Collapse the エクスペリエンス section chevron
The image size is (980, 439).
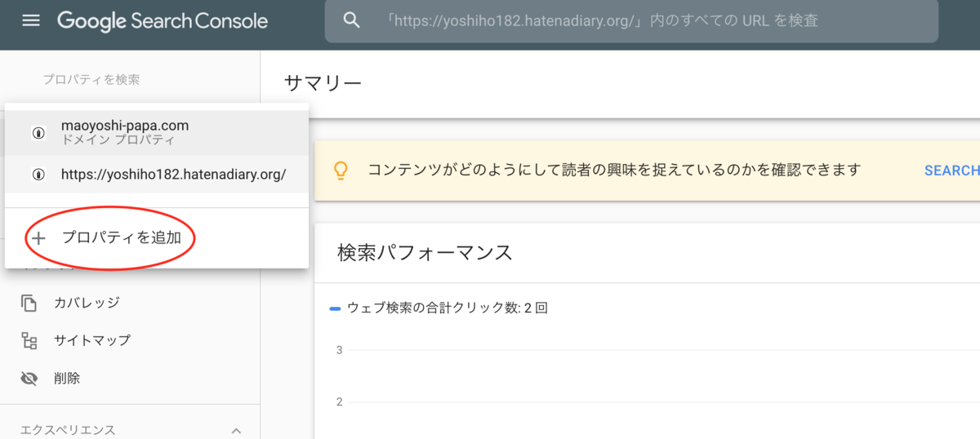[x=236, y=430]
